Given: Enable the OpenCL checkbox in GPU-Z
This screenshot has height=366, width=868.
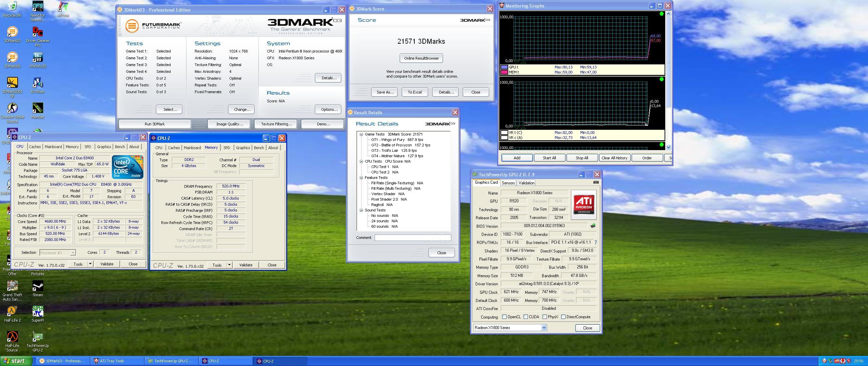Looking at the screenshot, I should tap(504, 317).
